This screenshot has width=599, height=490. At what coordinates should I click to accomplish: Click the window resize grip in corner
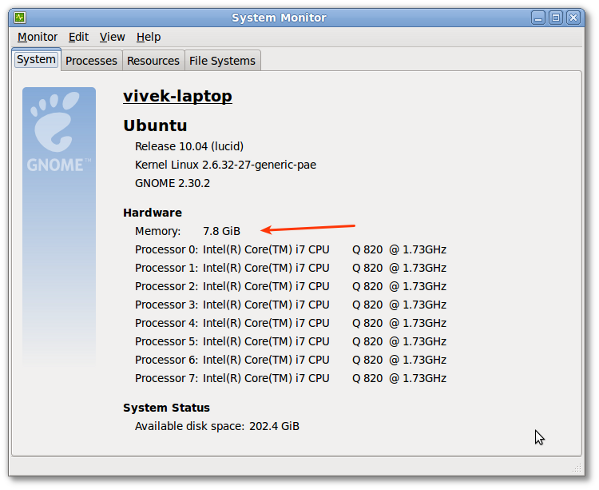pos(578,468)
